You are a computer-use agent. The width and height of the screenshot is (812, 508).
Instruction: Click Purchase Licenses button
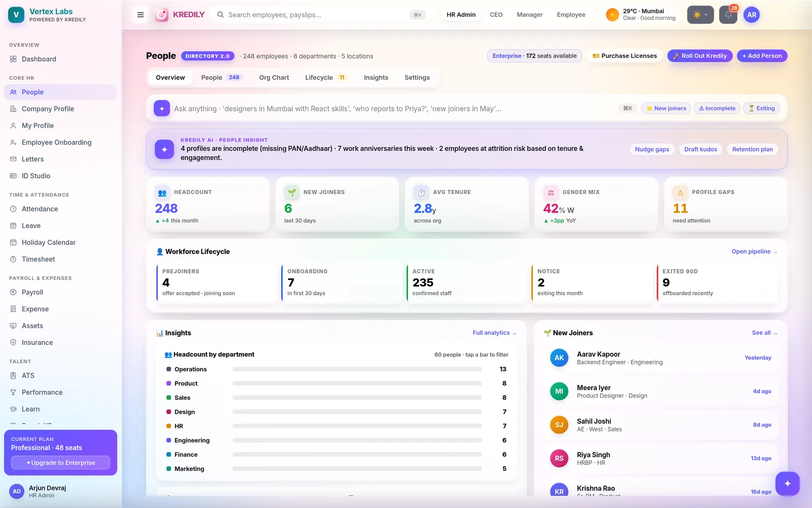click(x=625, y=56)
